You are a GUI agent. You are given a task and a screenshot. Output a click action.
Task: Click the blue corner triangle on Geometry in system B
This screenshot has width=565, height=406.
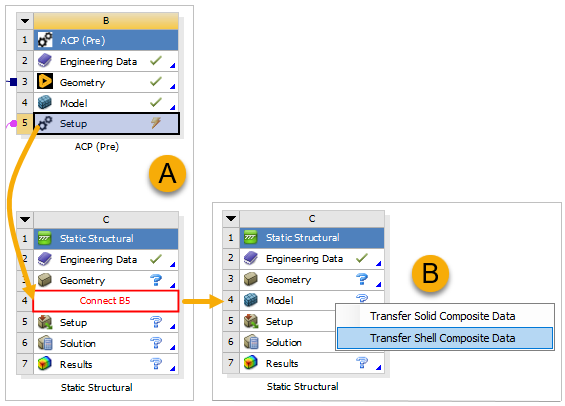pyautogui.click(x=173, y=86)
